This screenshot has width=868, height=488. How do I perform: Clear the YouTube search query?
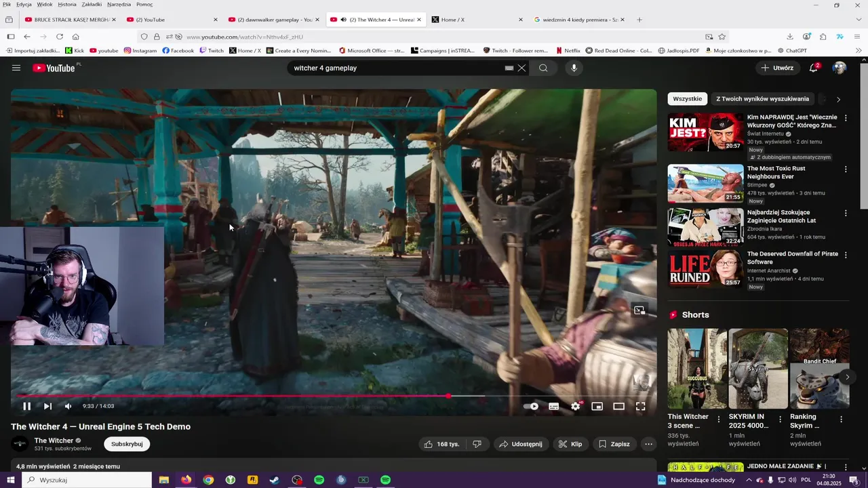point(521,68)
